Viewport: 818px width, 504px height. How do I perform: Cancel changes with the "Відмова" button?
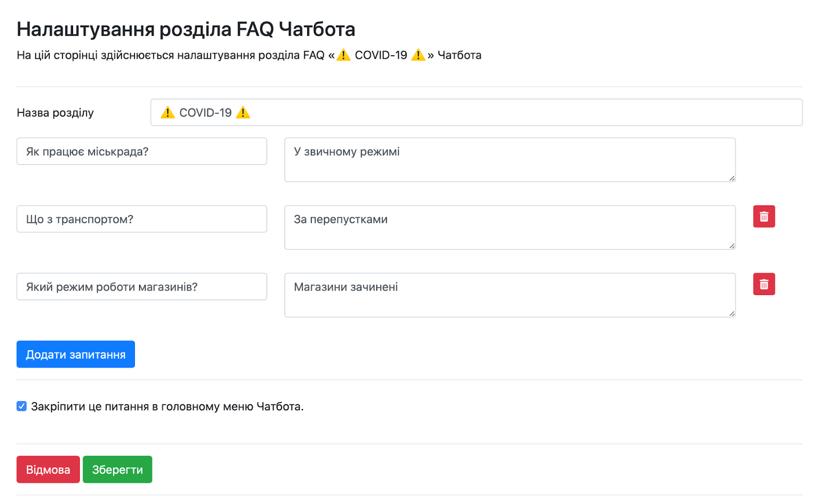pyautogui.click(x=48, y=470)
